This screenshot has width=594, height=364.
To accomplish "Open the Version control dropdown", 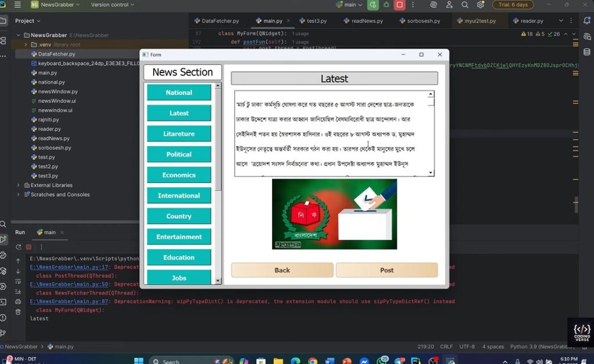I will tap(112, 5).
